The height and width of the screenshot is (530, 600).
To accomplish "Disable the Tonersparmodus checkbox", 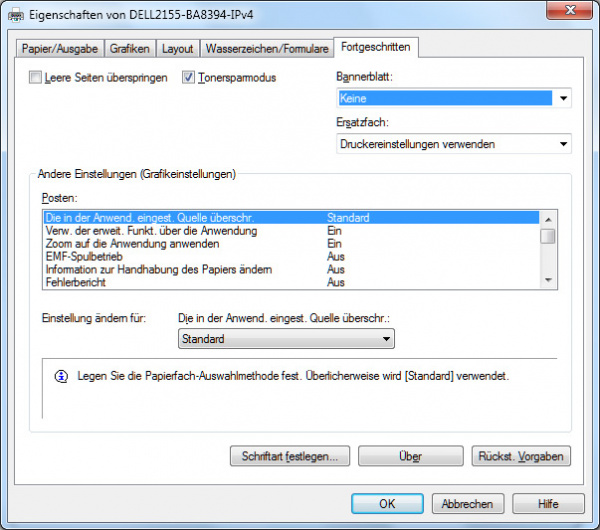I will 189,78.
